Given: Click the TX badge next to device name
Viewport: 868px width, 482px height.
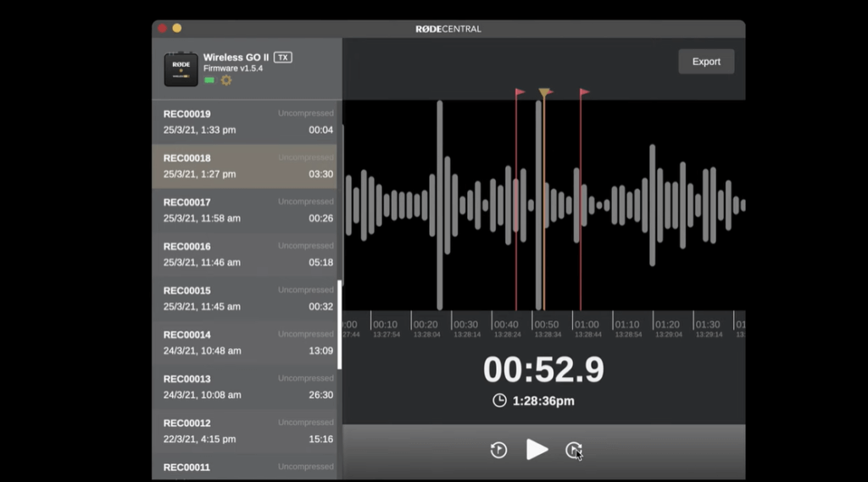Looking at the screenshot, I should point(283,58).
